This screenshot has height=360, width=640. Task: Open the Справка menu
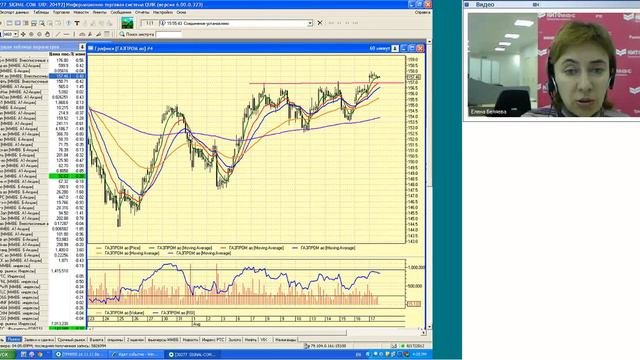click(x=422, y=13)
